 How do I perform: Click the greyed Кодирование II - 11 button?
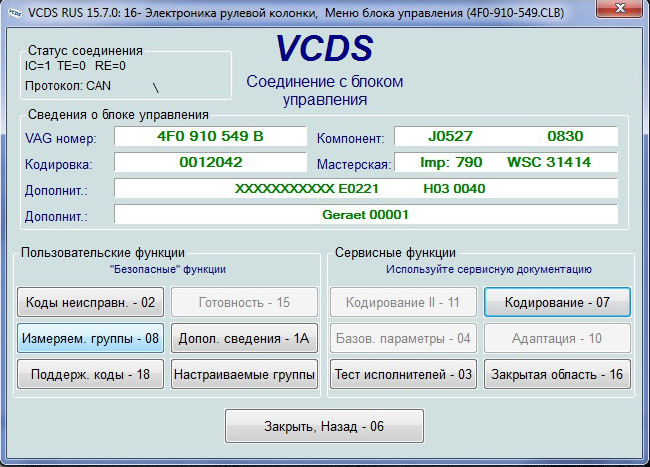click(x=403, y=302)
